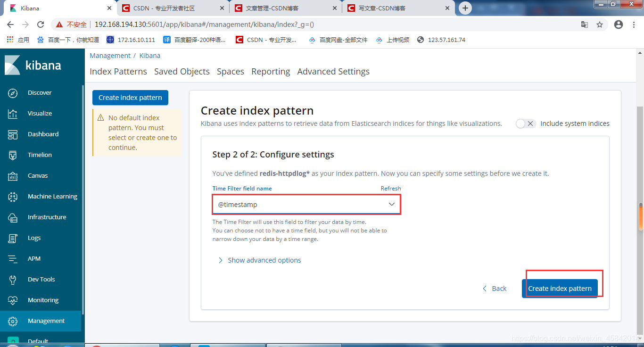Close the 文章管理-CSDN博客 tab
644x347 pixels.
coord(335,8)
